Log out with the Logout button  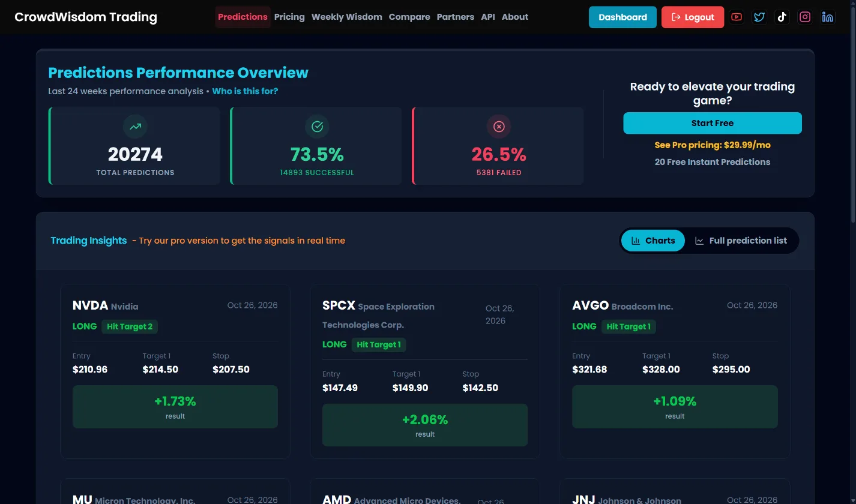click(x=693, y=17)
